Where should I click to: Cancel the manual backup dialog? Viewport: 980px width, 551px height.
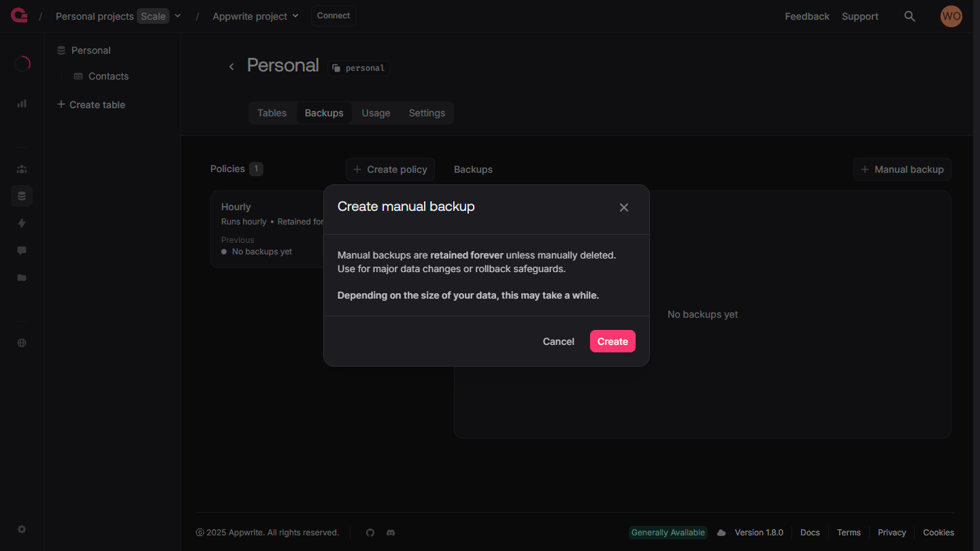pos(558,341)
